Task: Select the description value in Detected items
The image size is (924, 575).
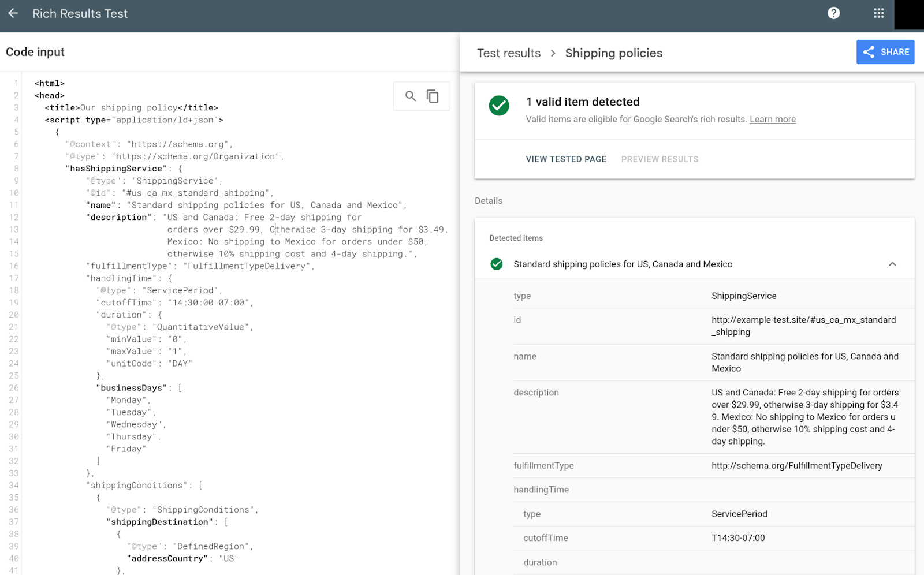Action: [x=806, y=417]
